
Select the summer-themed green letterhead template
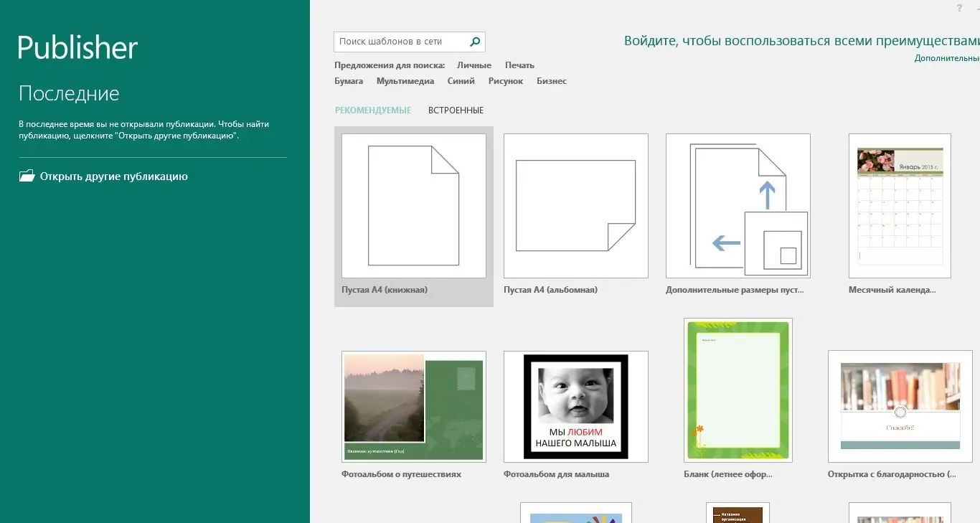pos(738,390)
